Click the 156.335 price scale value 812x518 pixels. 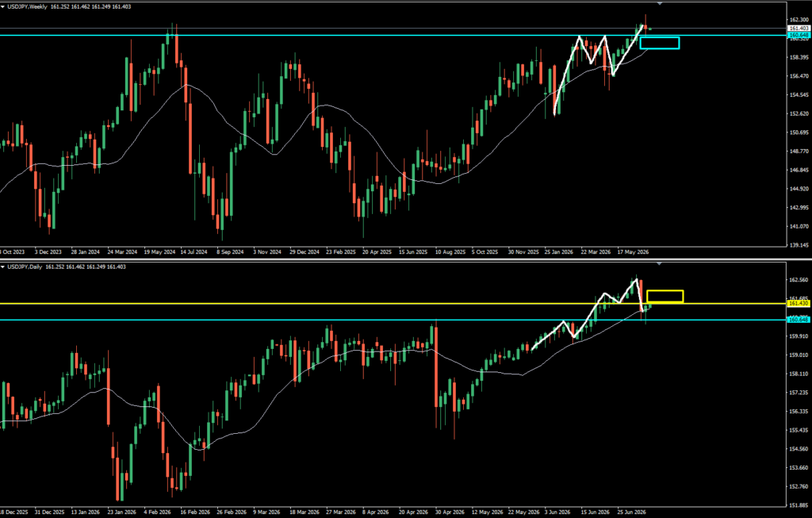click(799, 411)
